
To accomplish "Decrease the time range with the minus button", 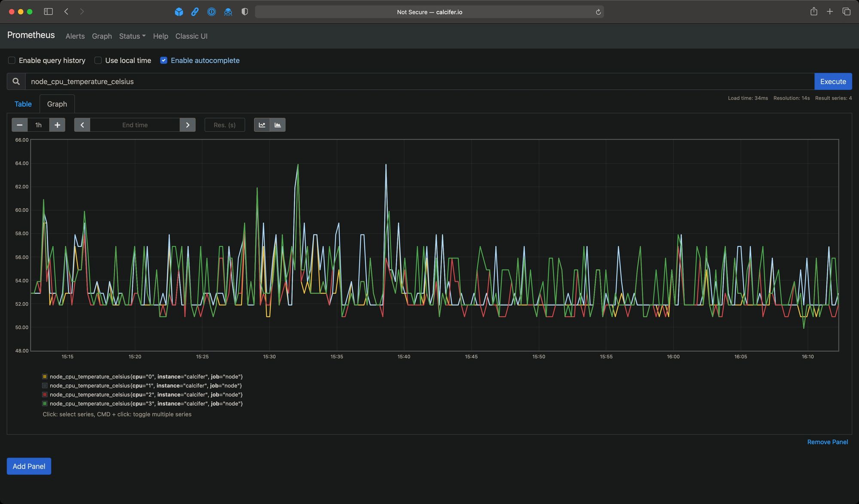I will (x=19, y=125).
